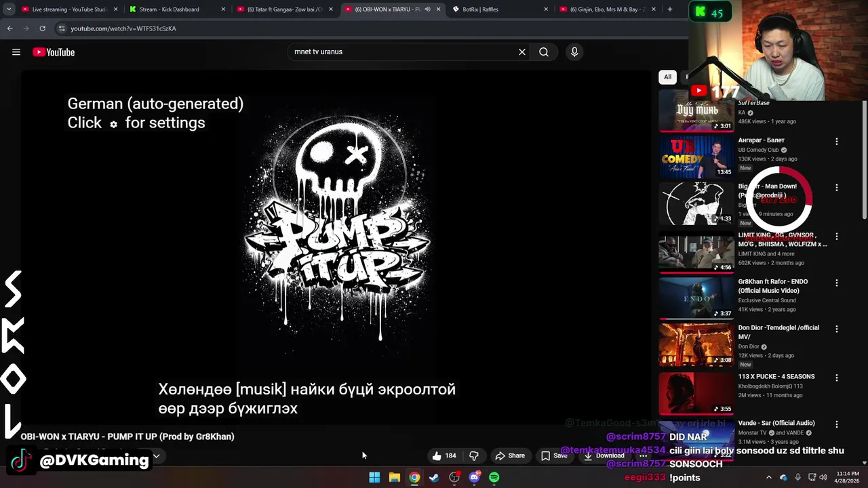Go back in the browser

pyautogui.click(x=9, y=28)
